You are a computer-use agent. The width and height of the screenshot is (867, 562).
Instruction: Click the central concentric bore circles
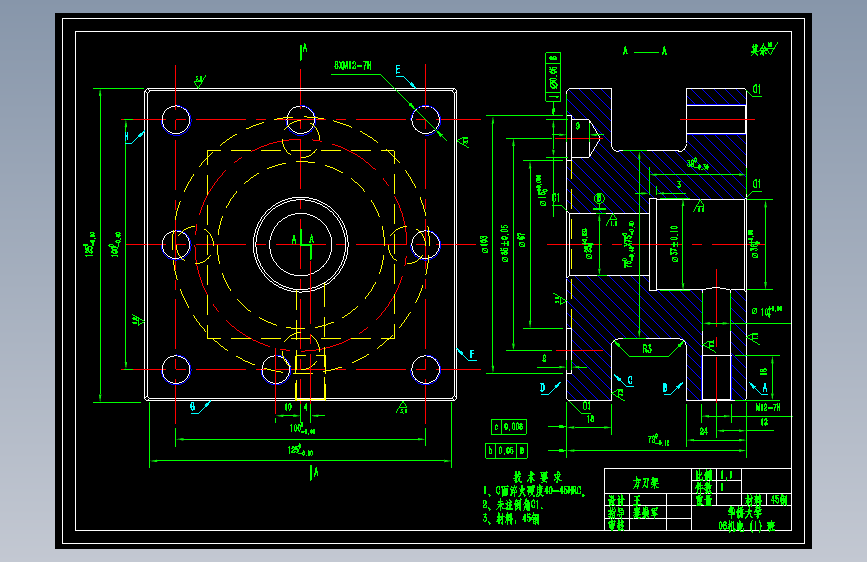(x=301, y=244)
